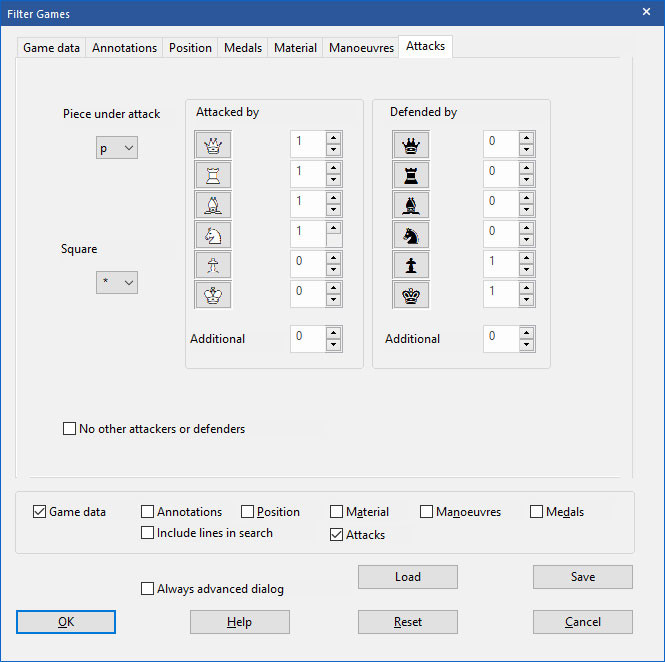Open the Piece under attack dropdown

tap(118, 148)
